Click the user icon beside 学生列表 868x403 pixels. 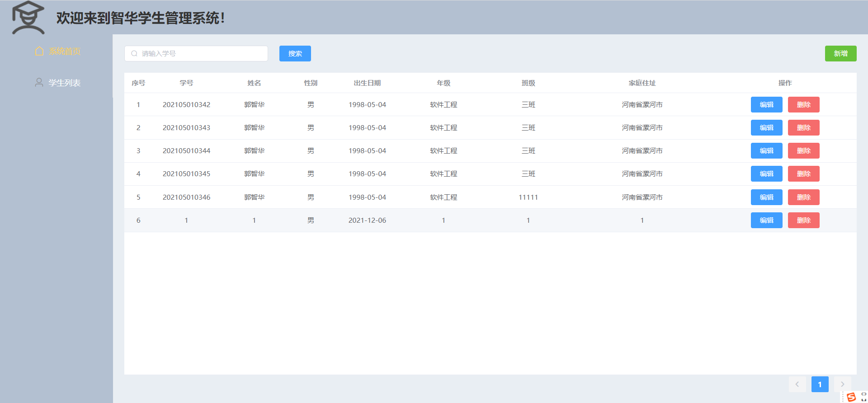click(x=39, y=82)
